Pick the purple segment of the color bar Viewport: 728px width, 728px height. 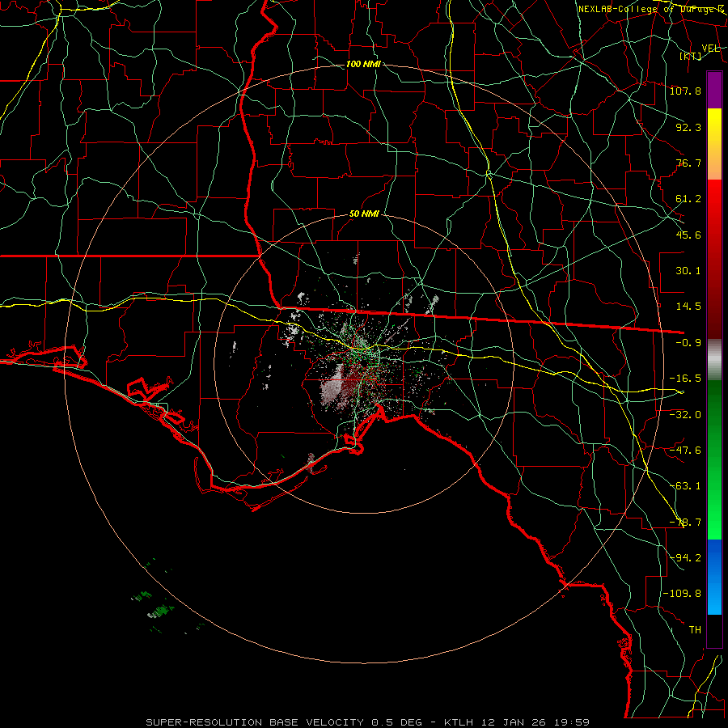pos(714,90)
